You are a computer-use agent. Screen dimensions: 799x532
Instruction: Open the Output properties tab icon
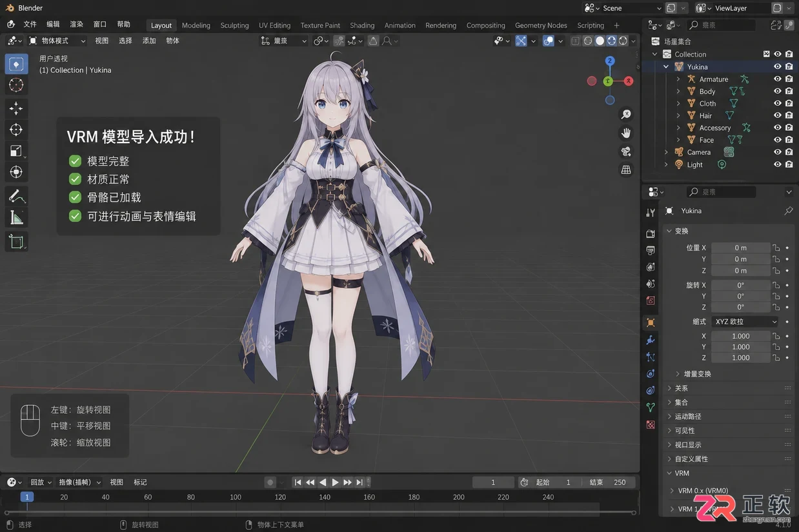[x=651, y=250]
